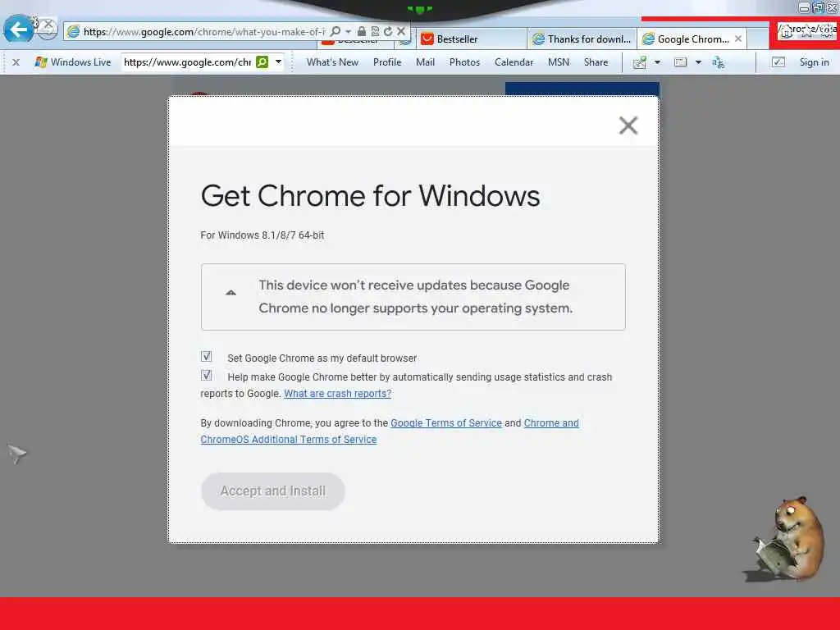The image size is (840, 630).
Task: Refresh the page using the reload icon
Action: [388, 32]
